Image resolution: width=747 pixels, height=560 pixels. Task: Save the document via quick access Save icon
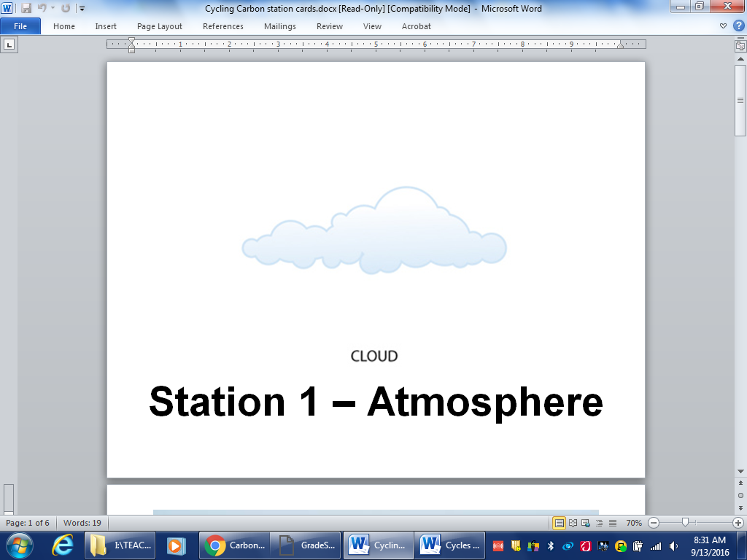pyautogui.click(x=26, y=8)
